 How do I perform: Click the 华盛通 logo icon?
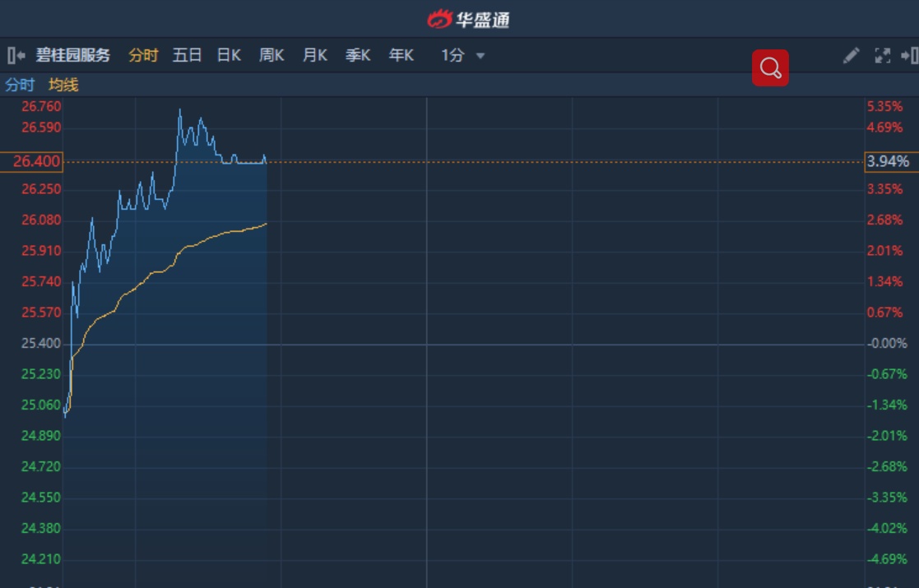[x=440, y=19]
